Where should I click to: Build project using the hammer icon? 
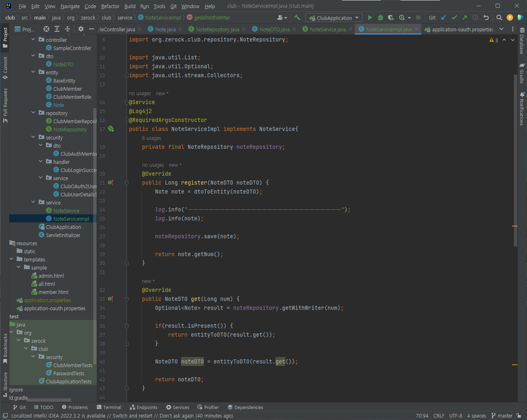click(297, 17)
